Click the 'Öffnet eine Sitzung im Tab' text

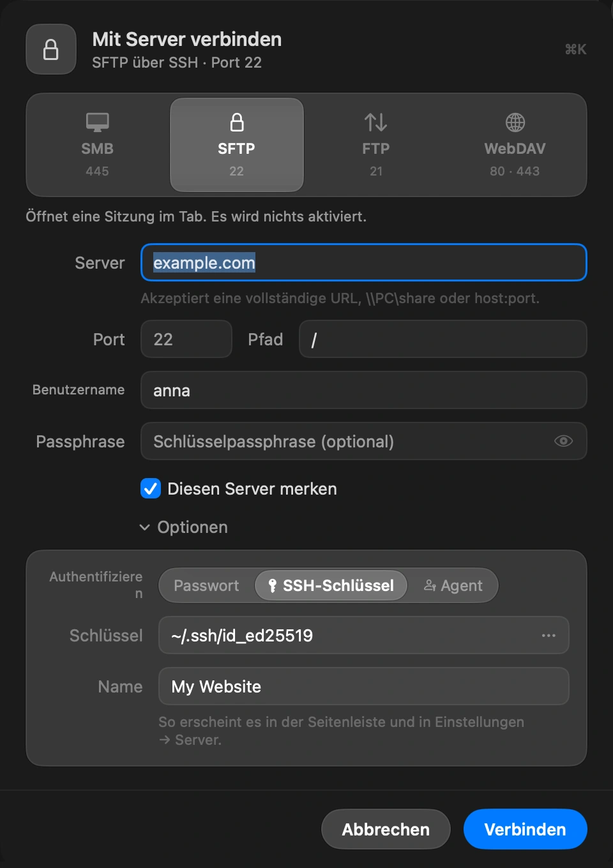(196, 216)
